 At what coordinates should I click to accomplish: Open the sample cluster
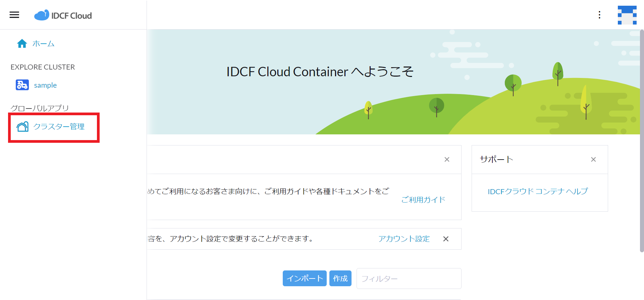[45, 85]
